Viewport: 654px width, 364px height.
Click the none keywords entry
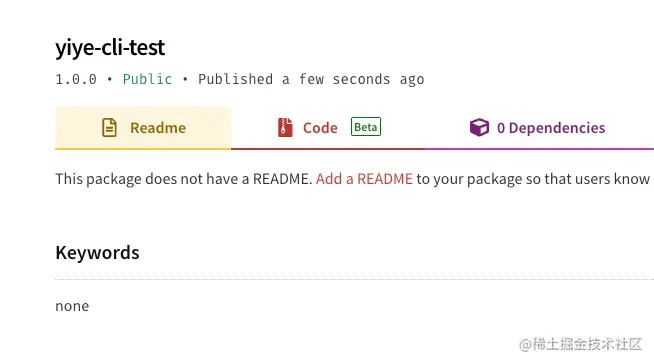click(x=72, y=306)
